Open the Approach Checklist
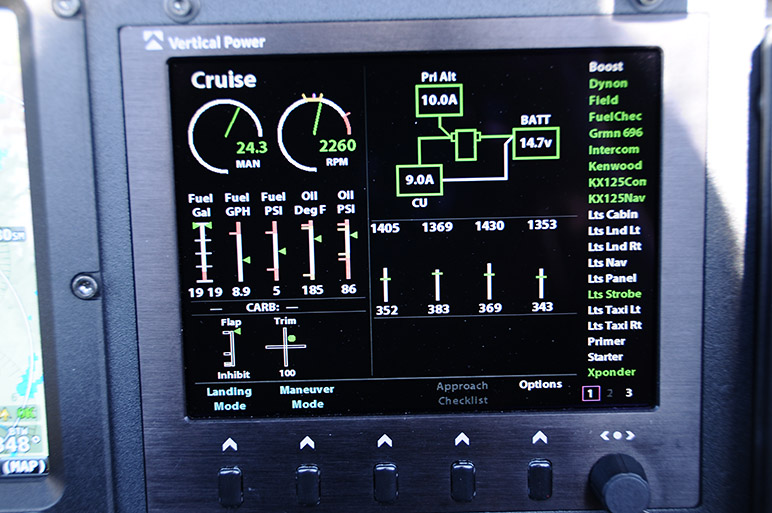Screen dimensions: 772x513 click(462, 393)
